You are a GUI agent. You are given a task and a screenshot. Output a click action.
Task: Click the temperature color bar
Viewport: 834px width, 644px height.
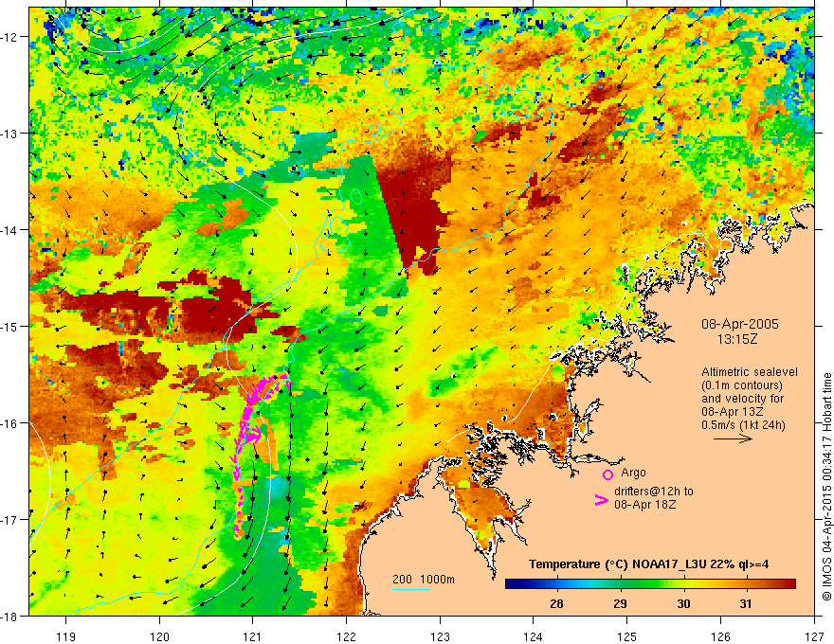(x=650, y=583)
